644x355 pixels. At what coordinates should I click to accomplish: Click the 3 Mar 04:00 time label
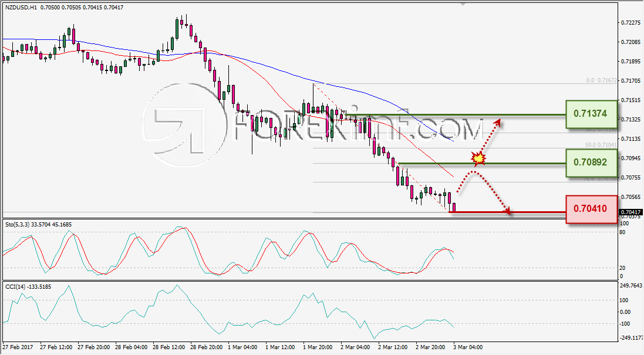click(468, 347)
